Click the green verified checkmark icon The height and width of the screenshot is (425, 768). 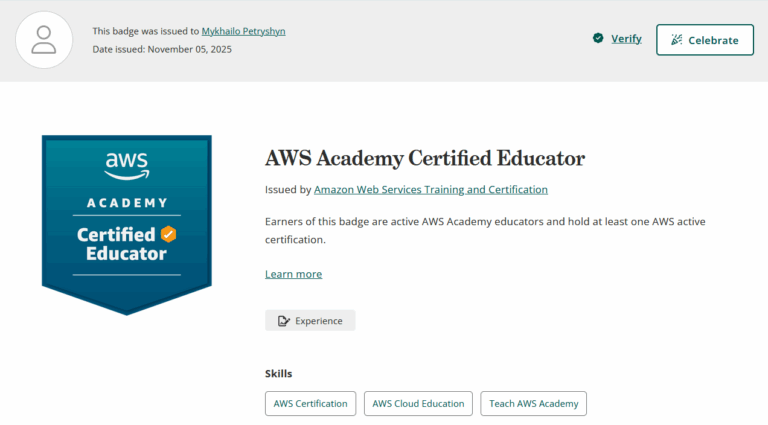click(x=598, y=38)
